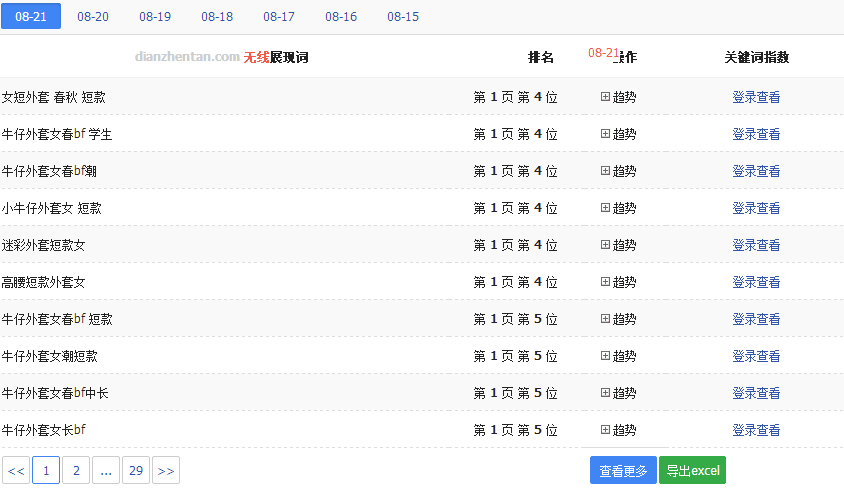
Task: Click 登录查看 for 牛仔外套女长bf
Action: pos(756,430)
